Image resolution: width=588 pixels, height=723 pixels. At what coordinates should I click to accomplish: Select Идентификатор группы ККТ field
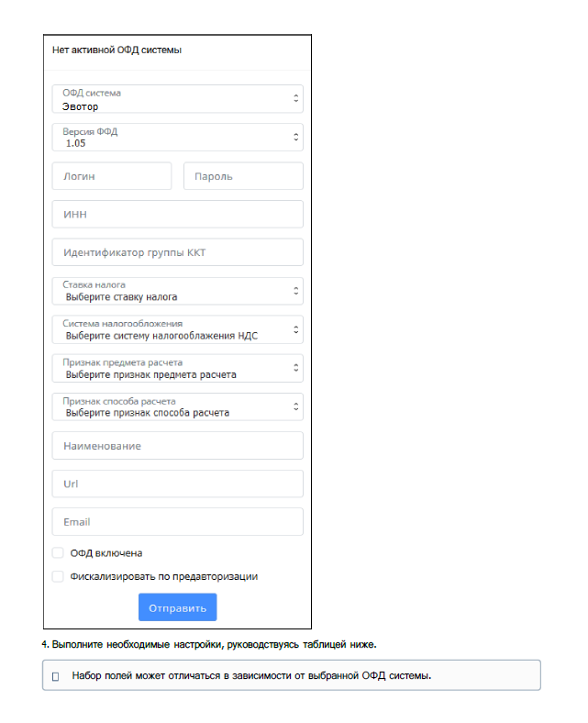[x=177, y=252]
